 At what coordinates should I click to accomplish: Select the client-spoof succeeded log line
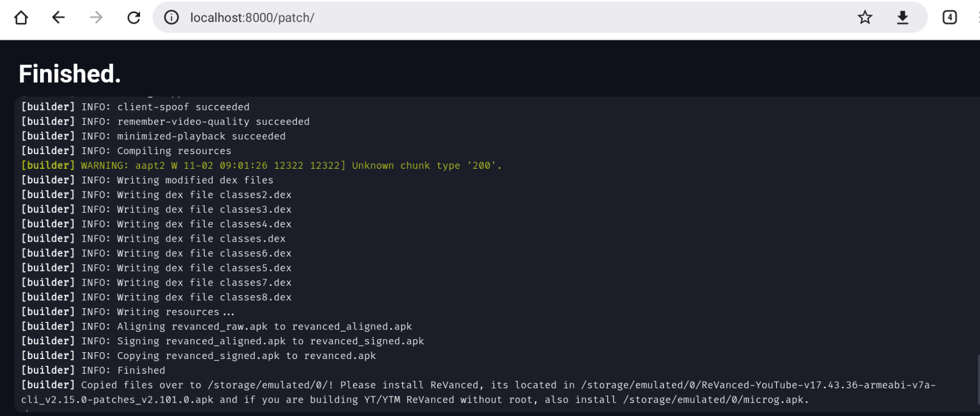pos(136,107)
